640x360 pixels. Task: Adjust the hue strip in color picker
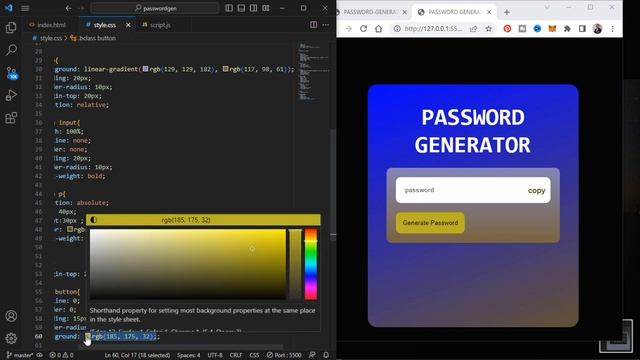pos(311,264)
